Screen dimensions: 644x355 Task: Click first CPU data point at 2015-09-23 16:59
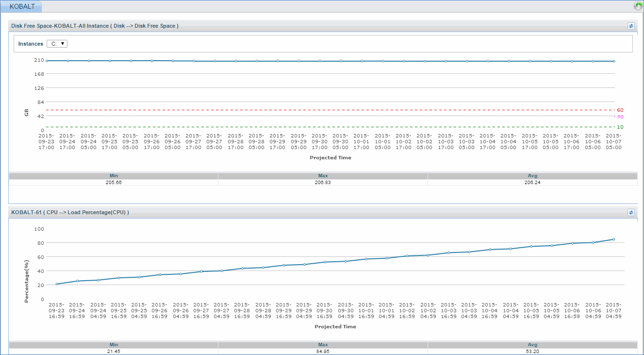[x=57, y=284]
